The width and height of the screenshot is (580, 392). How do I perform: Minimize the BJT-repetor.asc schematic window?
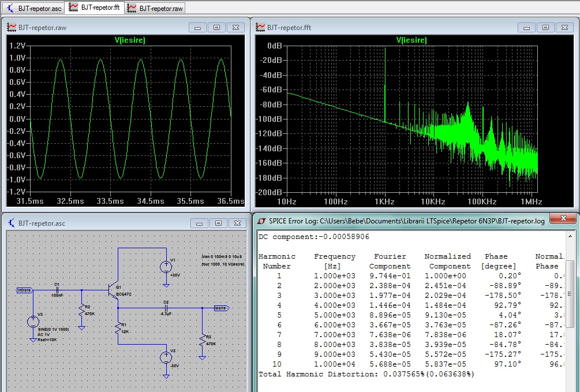coord(199,223)
